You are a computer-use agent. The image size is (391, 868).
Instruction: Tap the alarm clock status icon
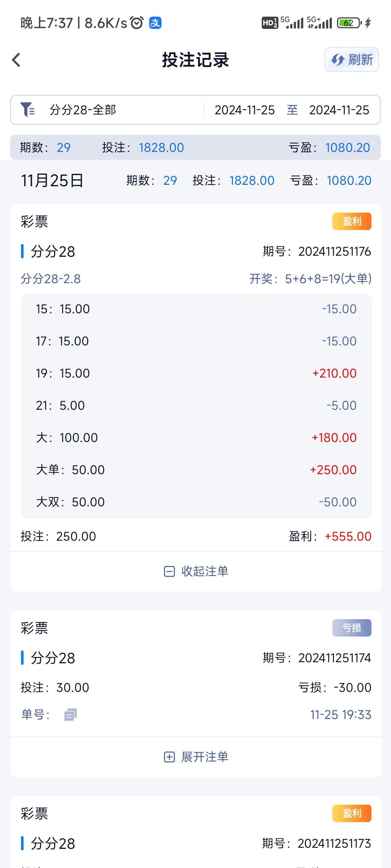tap(137, 23)
